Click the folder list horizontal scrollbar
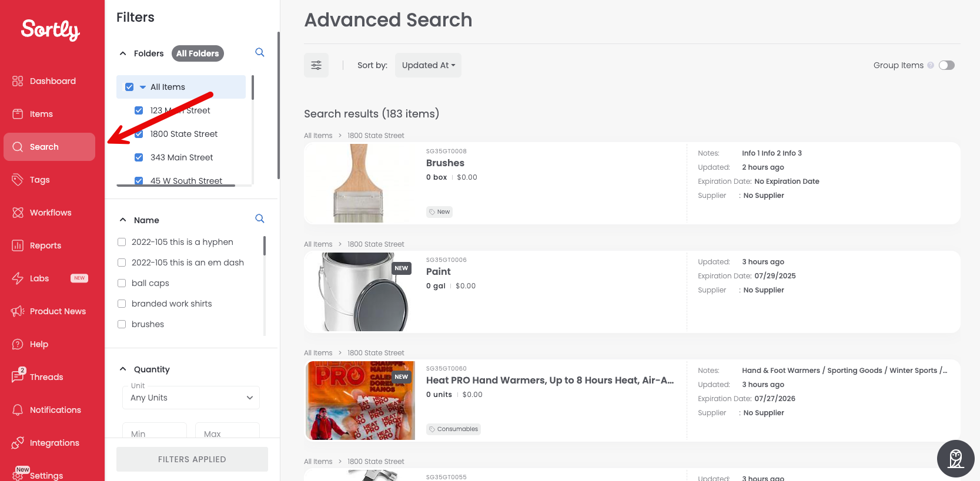 pyautogui.click(x=176, y=186)
